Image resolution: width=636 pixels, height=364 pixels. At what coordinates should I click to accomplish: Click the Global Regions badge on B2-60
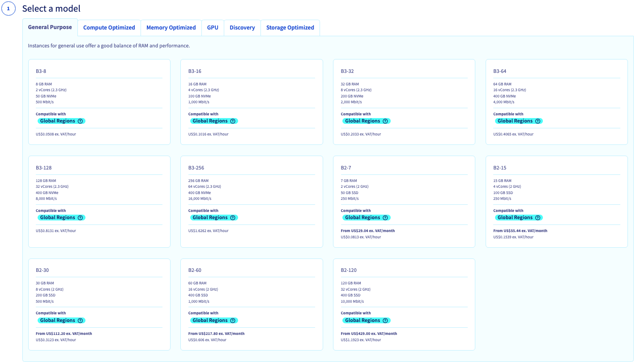210,320
